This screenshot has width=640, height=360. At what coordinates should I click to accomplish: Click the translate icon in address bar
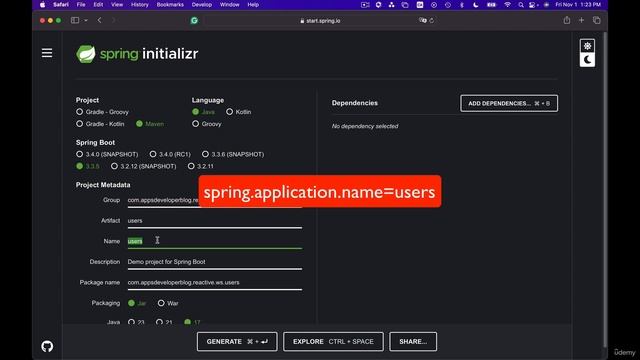(422, 20)
